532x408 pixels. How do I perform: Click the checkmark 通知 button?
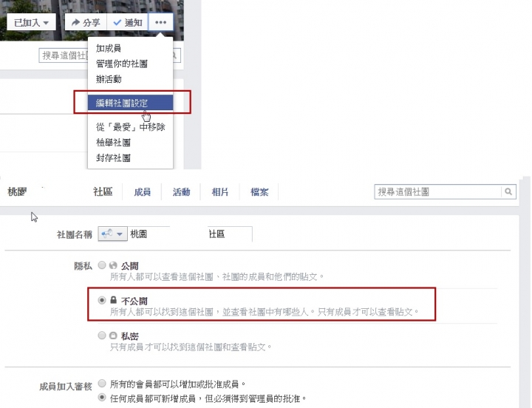coord(128,22)
